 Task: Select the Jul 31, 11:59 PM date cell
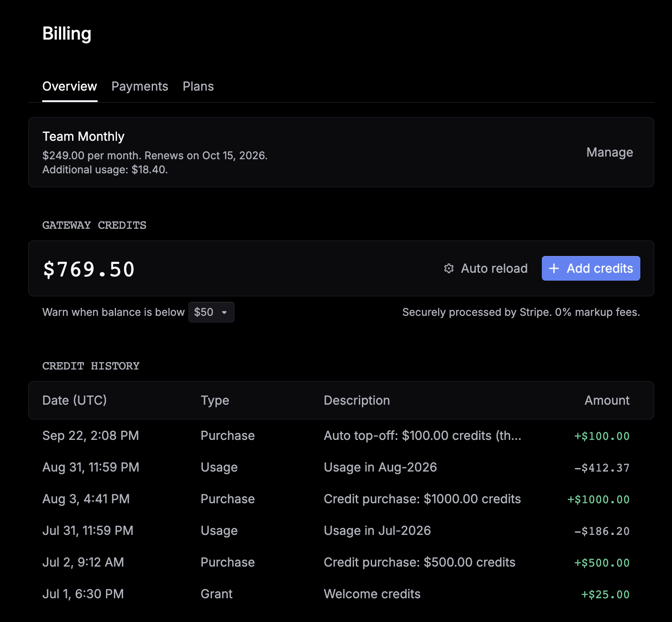88,531
